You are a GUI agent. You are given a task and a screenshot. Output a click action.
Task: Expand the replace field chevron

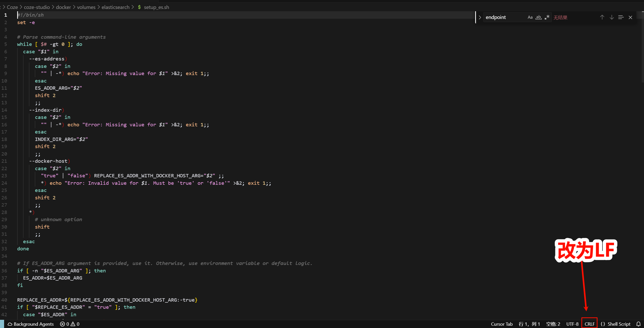(x=480, y=17)
